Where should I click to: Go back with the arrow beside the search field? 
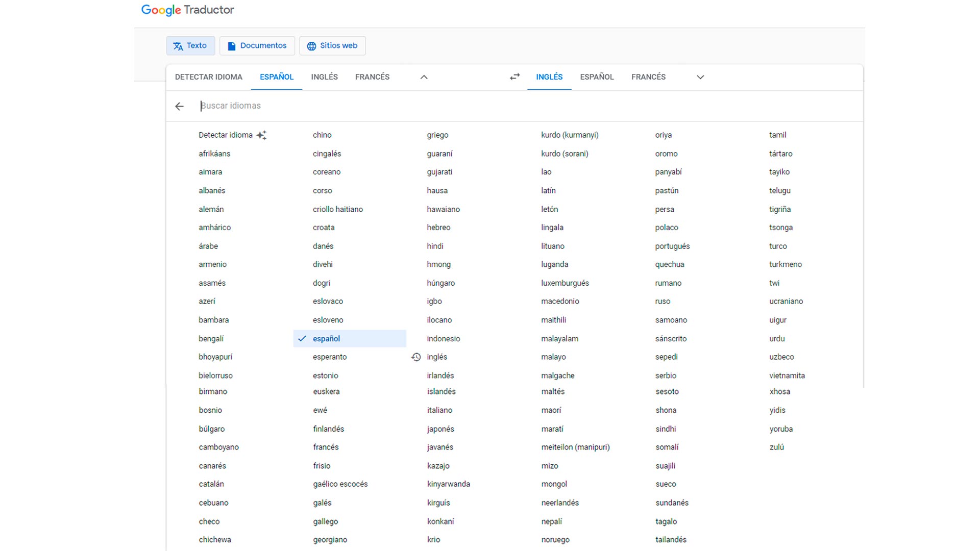coord(179,106)
